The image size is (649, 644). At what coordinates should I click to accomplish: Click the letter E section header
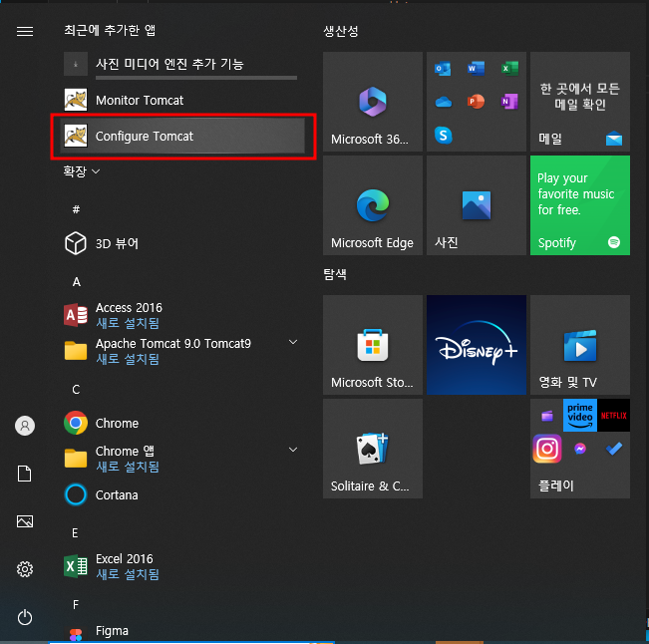(x=75, y=533)
